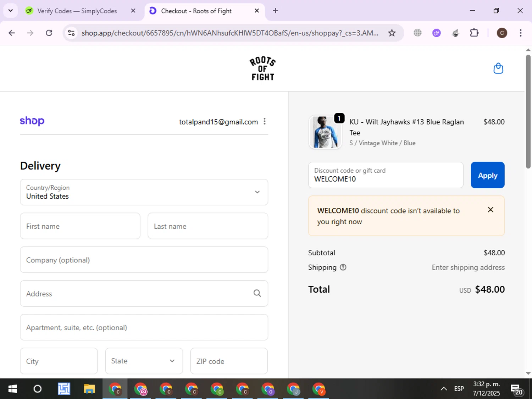The height and width of the screenshot is (399, 532).
Task: Switch to the Verify Codes SimplyCodes tab
Action: (x=77, y=11)
